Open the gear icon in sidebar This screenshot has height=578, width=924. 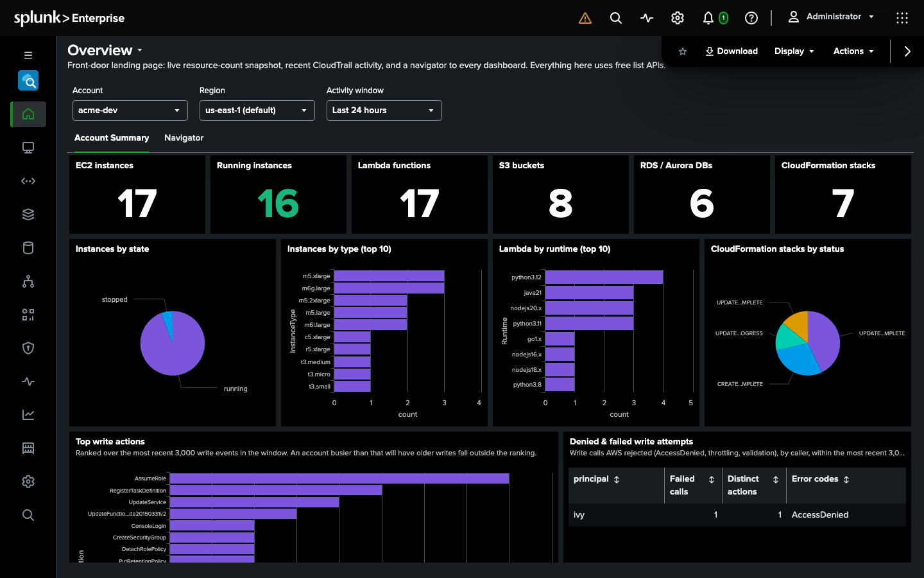click(x=28, y=482)
